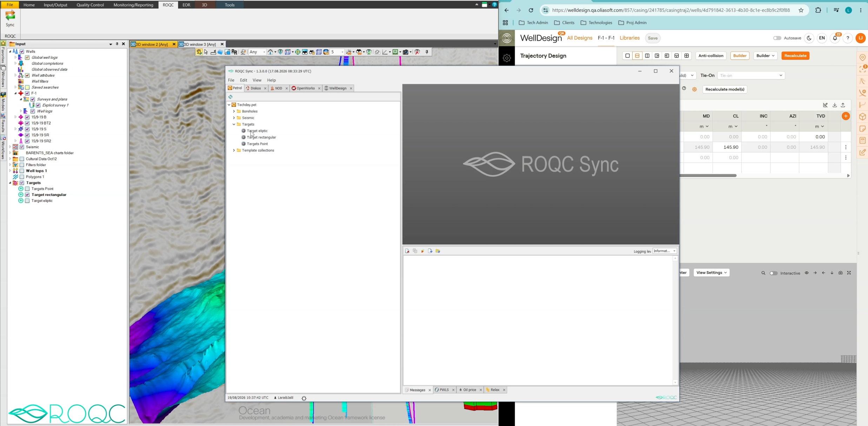Click the target center view icon
The height and width of the screenshot is (426, 868).
pyautogui.click(x=298, y=52)
